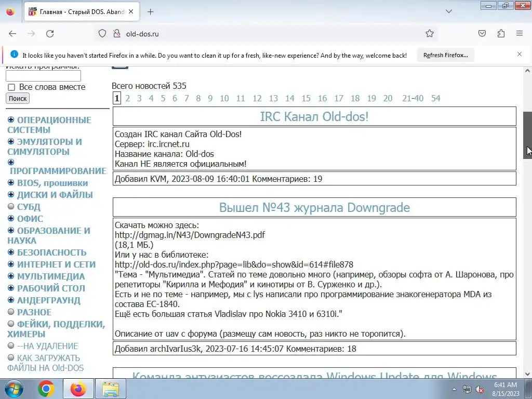Click the forward navigation arrow
Screen dimensions: 532x399
point(31,34)
